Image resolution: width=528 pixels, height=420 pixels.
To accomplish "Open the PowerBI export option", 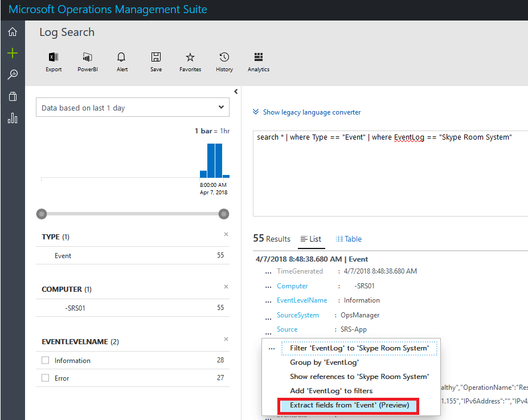I will point(88,62).
